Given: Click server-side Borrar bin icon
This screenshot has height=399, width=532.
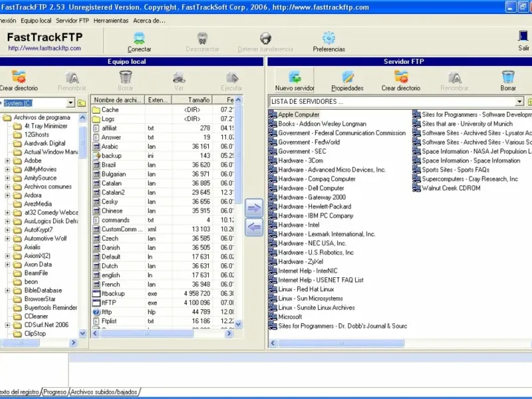Looking at the screenshot, I should [x=508, y=77].
